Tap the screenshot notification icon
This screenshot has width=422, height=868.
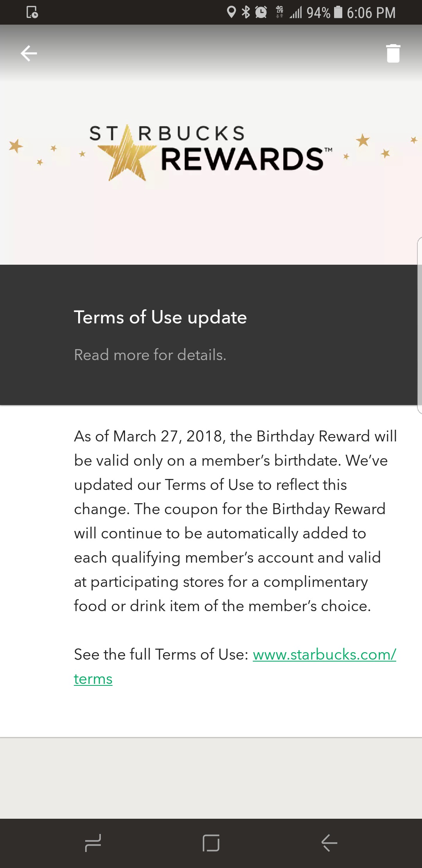pyautogui.click(x=32, y=12)
